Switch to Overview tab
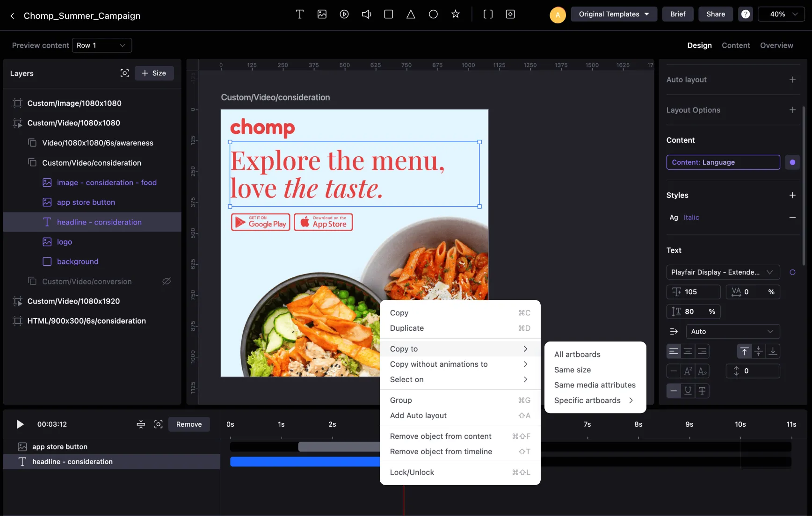Image resolution: width=812 pixels, height=516 pixels. (x=776, y=45)
